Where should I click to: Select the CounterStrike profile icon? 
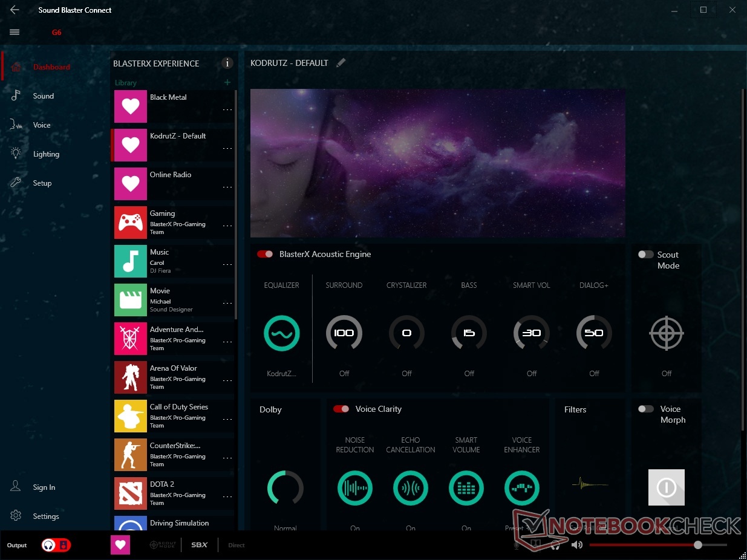tap(131, 455)
